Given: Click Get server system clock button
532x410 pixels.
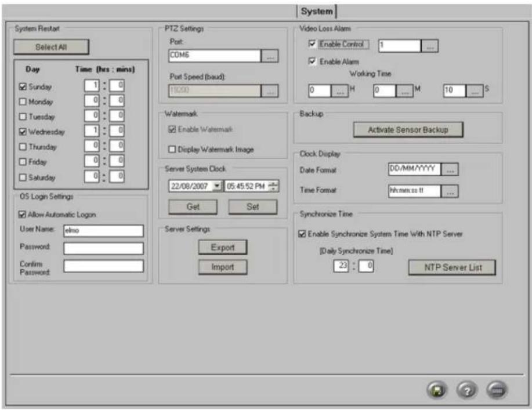Looking at the screenshot, I should pyautogui.click(x=193, y=207).
